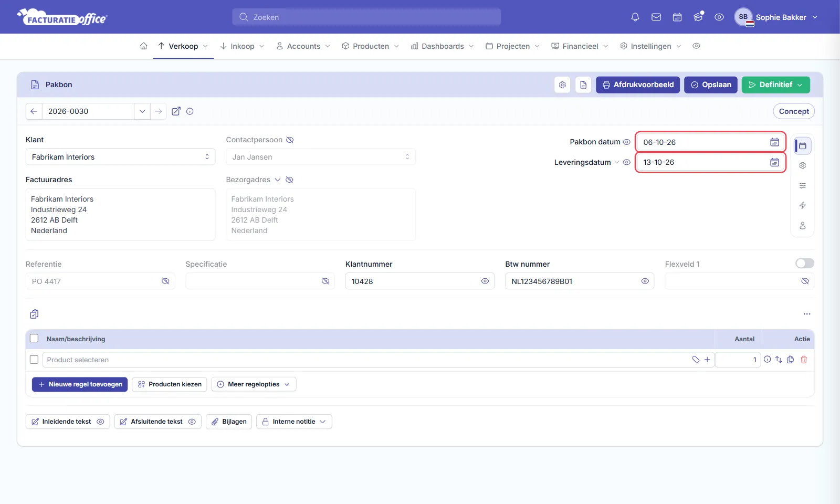Expand the pakbon number dropdown

pos(142,111)
